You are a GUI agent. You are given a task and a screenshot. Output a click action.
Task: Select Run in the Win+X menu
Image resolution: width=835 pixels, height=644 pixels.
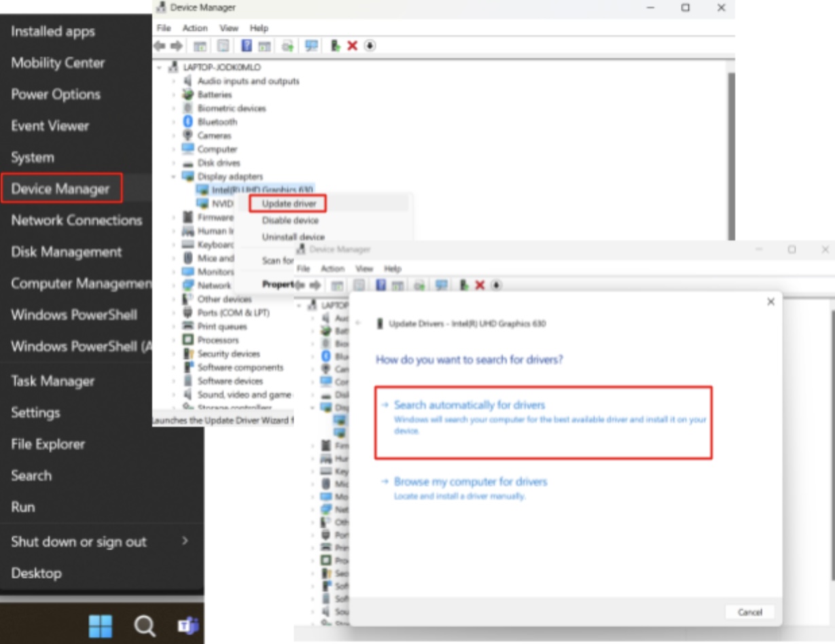click(x=23, y=507)
